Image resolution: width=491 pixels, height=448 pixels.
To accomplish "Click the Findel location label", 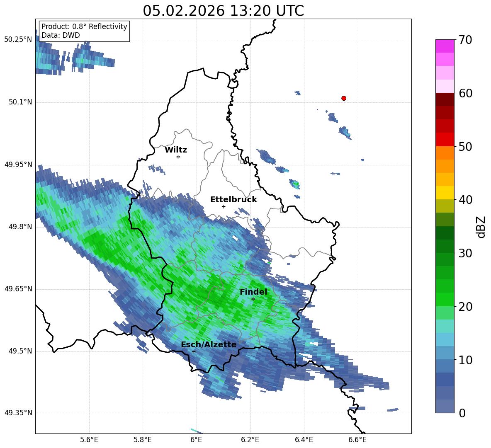I will coord(253,292).
